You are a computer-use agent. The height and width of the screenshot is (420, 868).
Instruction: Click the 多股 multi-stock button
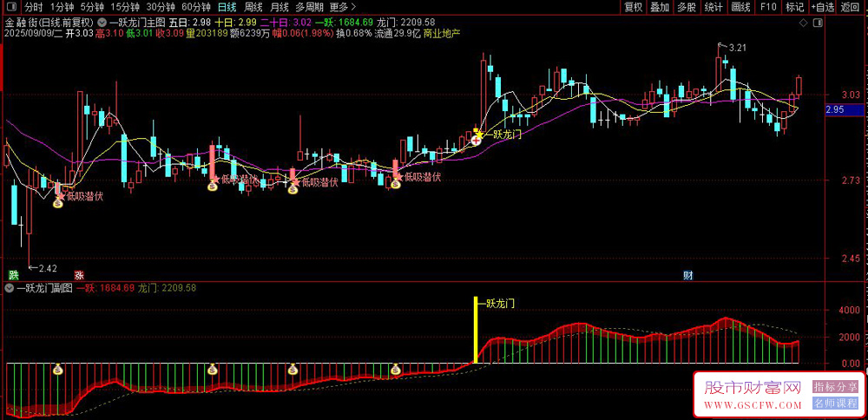click(x=687, y=7)
